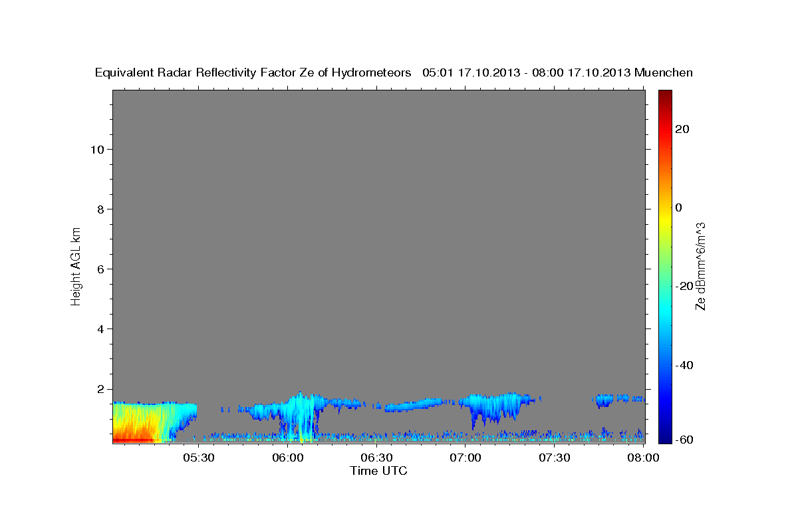This screenshot has height=532, width=798.
Task: Click the height tick label '10'
Action: (x=96, y=150)
